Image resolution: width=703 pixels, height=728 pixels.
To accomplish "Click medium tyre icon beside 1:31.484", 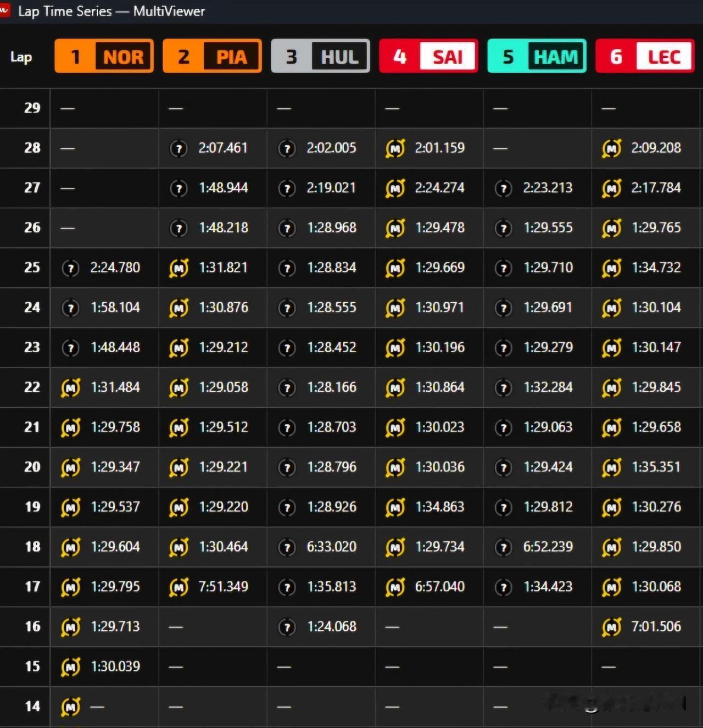I will click(x=70, y=388).
